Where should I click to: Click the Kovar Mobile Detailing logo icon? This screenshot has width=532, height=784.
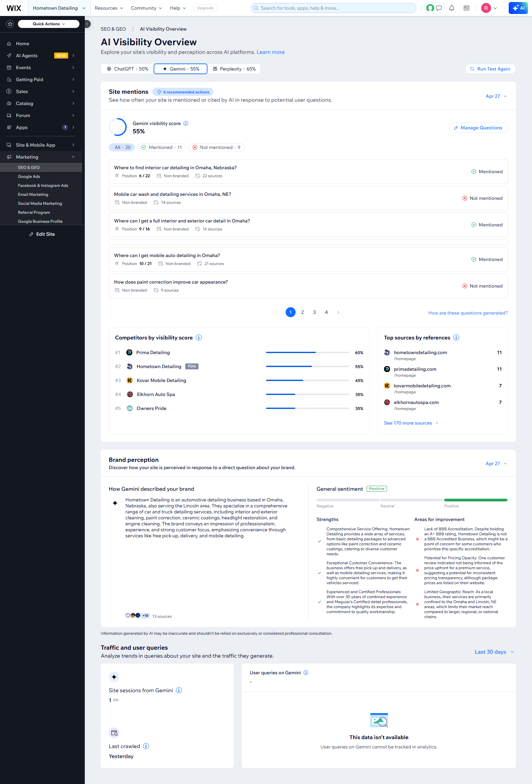click(x=130, y=381)
